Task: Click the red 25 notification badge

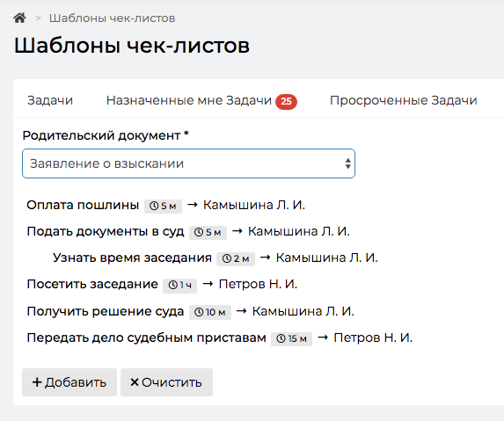Action: coord(286,101)
